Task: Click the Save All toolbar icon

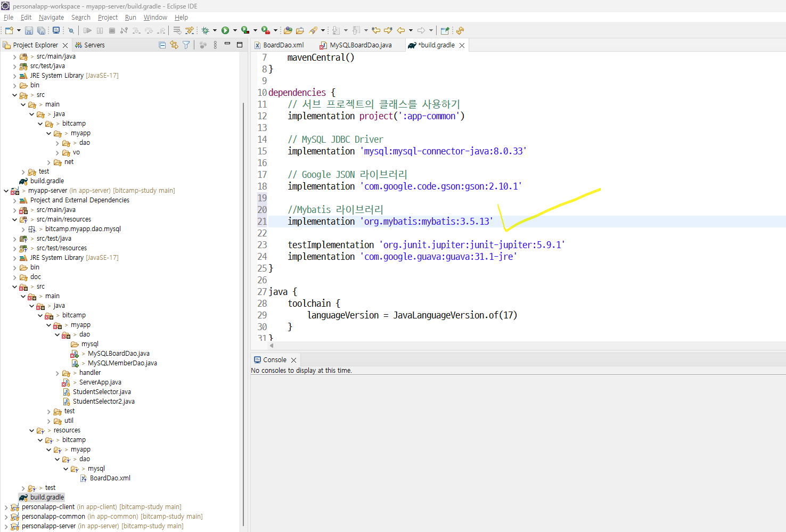Action: [x=41, y=30]
